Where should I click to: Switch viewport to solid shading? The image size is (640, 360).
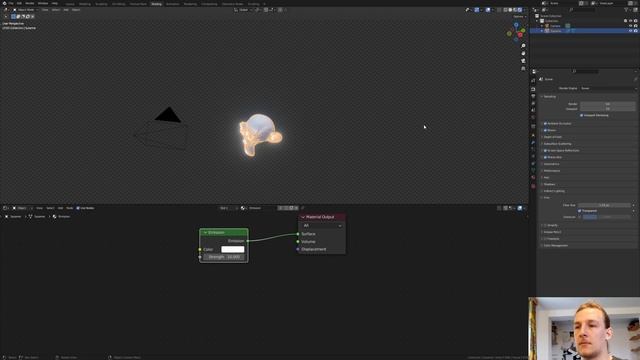[x=510, y=10]
